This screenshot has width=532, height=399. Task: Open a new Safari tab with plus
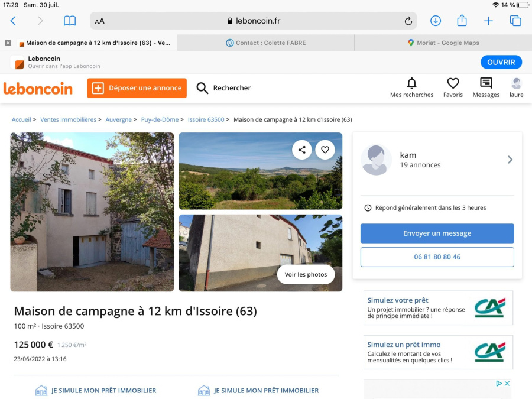(488, 21)
